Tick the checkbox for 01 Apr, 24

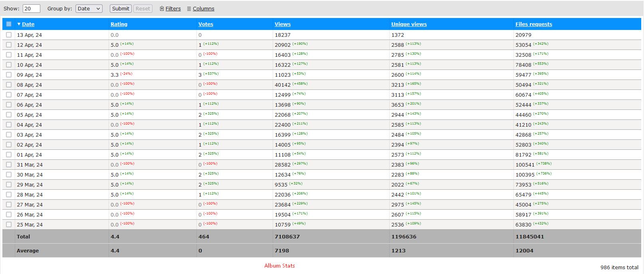9,155
